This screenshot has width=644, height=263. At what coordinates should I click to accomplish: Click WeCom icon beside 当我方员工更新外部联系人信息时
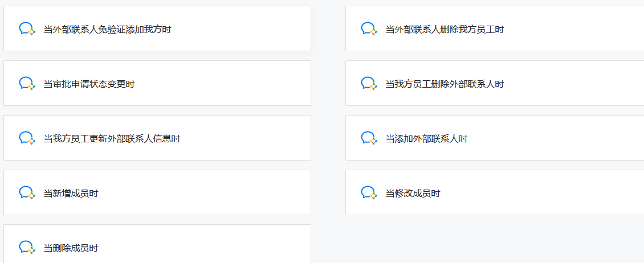coord(27,138)
